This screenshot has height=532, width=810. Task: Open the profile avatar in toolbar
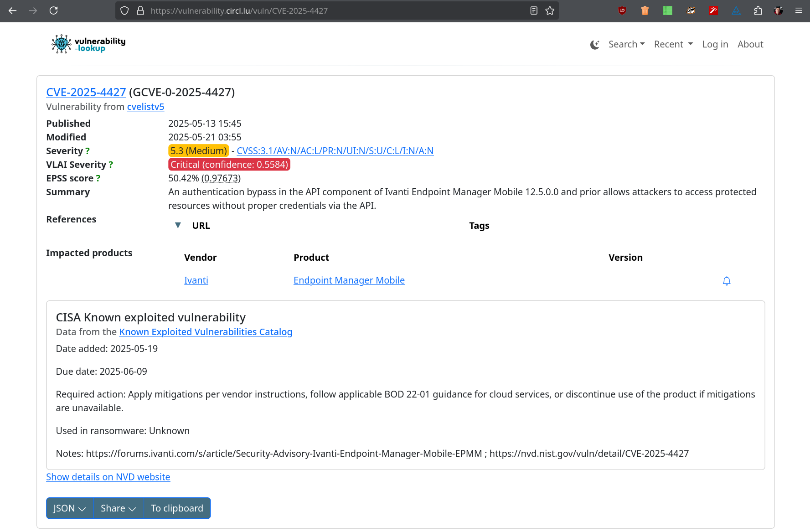point(778,10)
